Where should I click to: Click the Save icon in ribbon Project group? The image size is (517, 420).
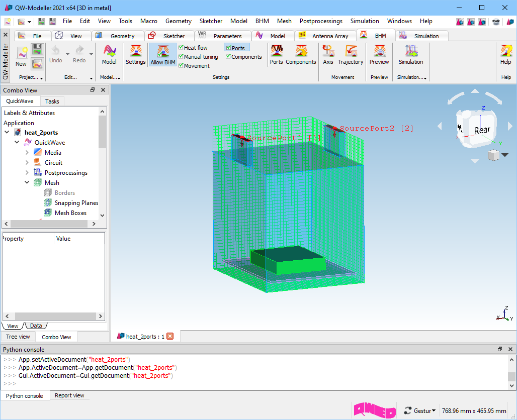37,50
